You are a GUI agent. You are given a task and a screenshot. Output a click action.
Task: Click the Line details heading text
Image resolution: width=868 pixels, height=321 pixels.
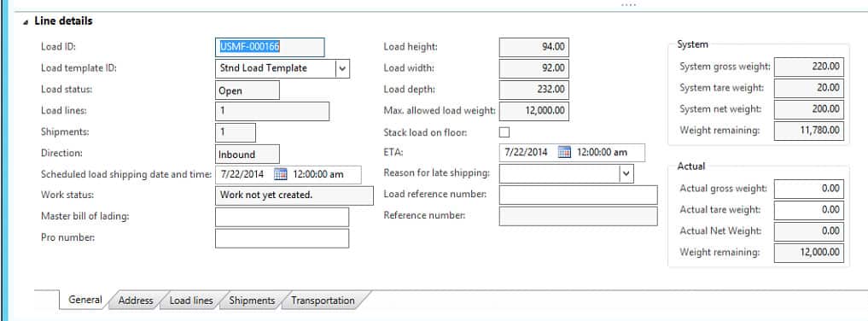click(x=63, y=21)
